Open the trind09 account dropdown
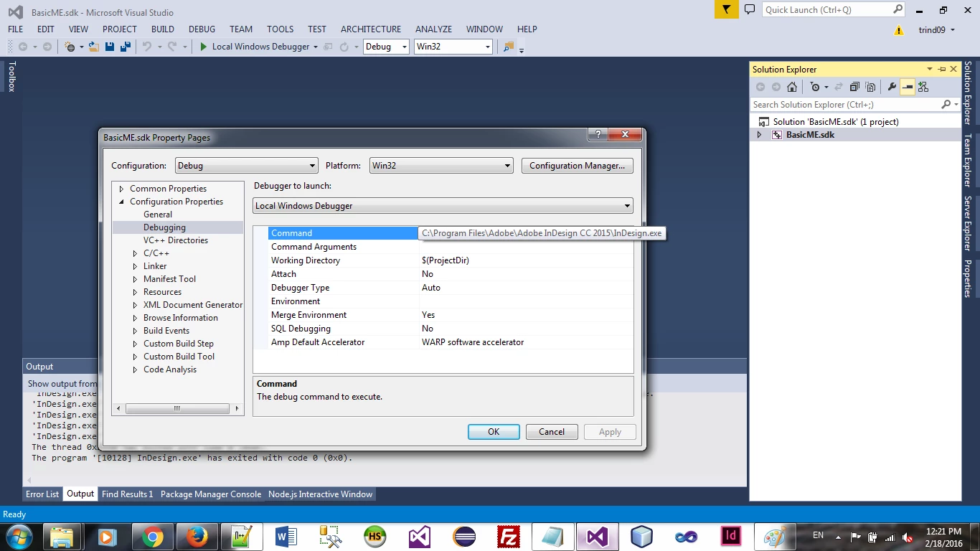This screenshot has height=551, width=980. click(937, 30)
